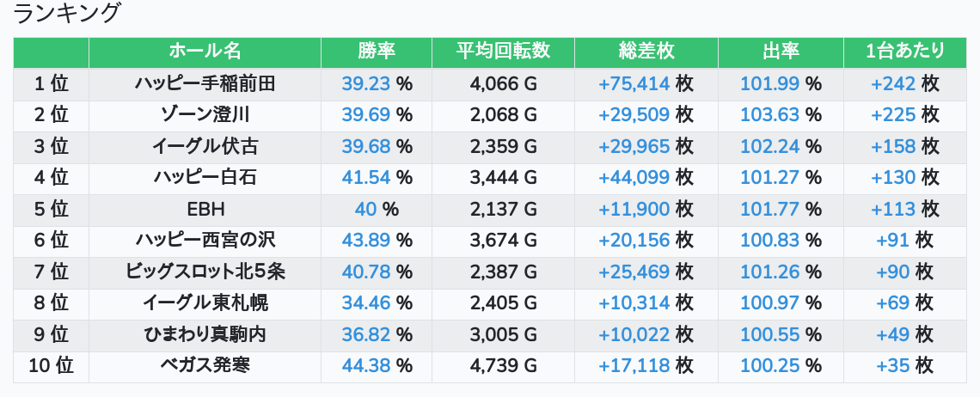Open the ひまわり真駒内 hall entry
The height and width of the screenshot is (397, 980).
[205, 334]
